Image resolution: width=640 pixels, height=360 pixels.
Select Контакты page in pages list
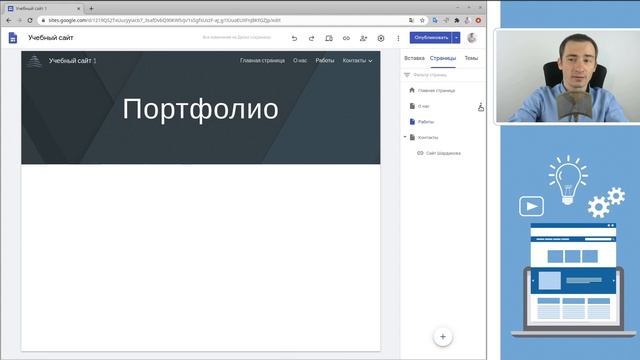[x=428, y=138]
